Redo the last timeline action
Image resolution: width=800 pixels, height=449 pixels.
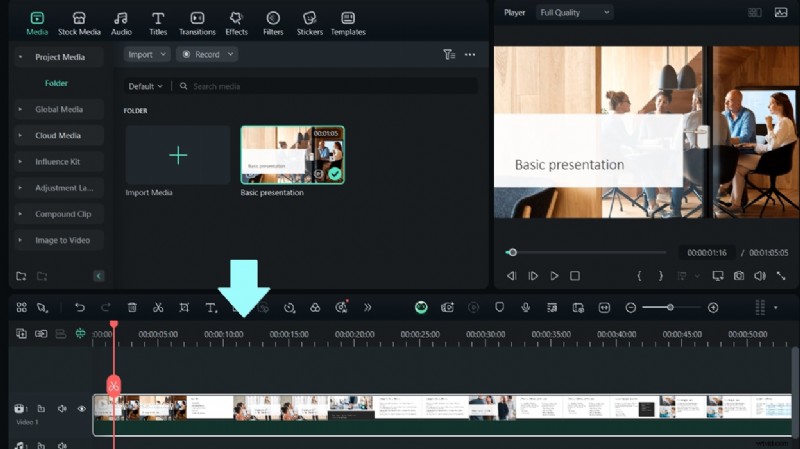(x=106, y=307)
